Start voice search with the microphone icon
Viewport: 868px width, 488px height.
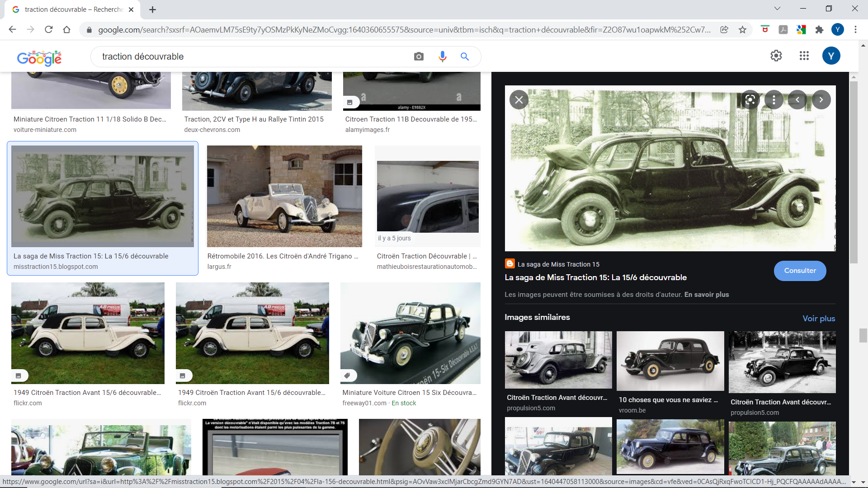pos(442,56)
